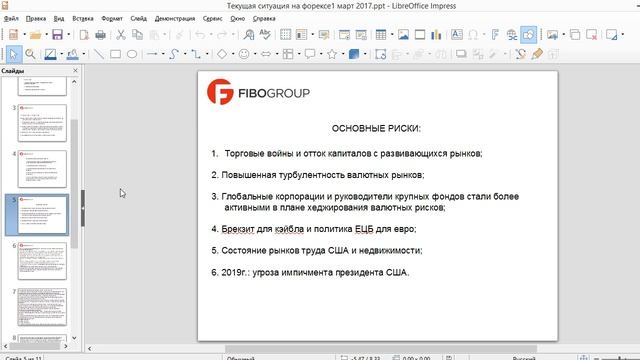Open the Демонстрация menu
The image size is (640, 360).
pyautogui.click(x=175, y=18)
